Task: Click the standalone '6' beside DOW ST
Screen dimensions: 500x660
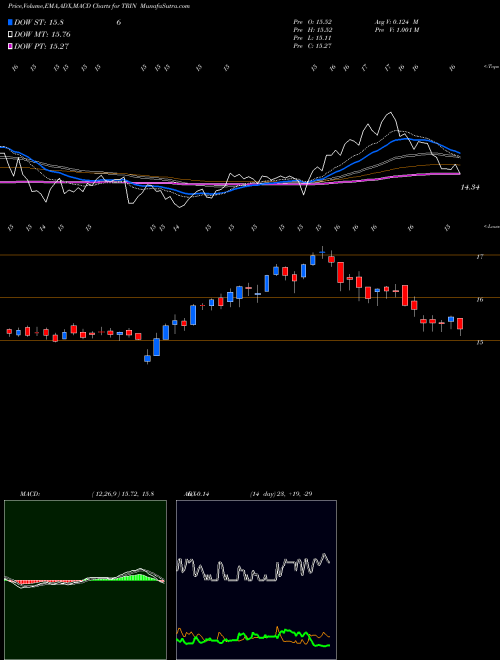Action: [119, 23]
